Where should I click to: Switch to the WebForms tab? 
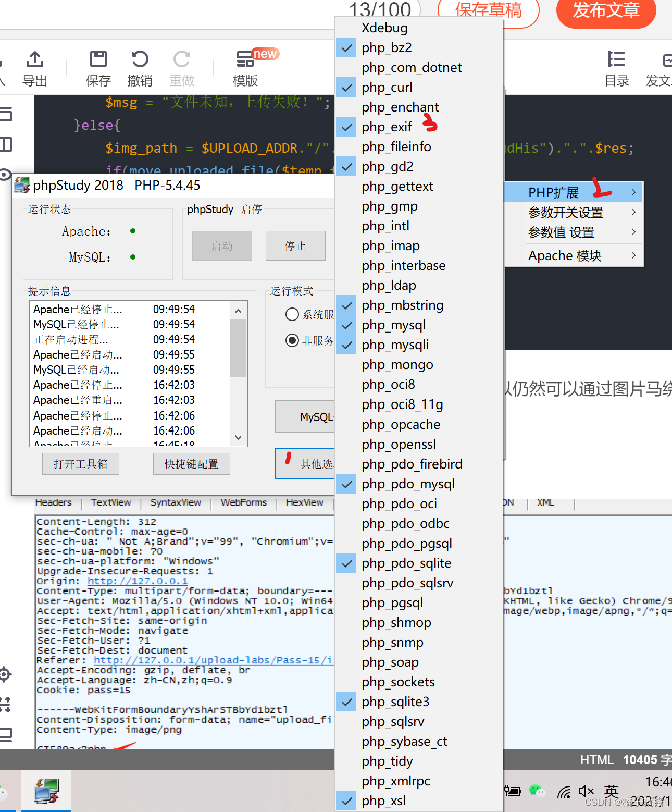click(244, 503)
